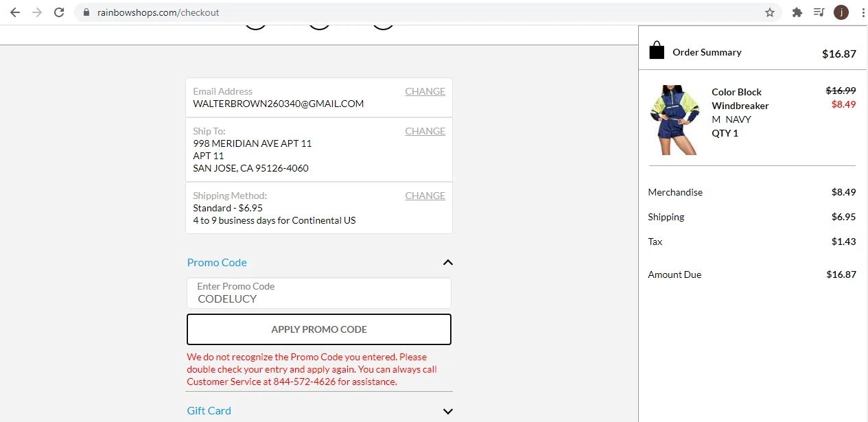Click the Shipping $6.95 amount
The image size is (868, 422).
[x=843, y=217]
